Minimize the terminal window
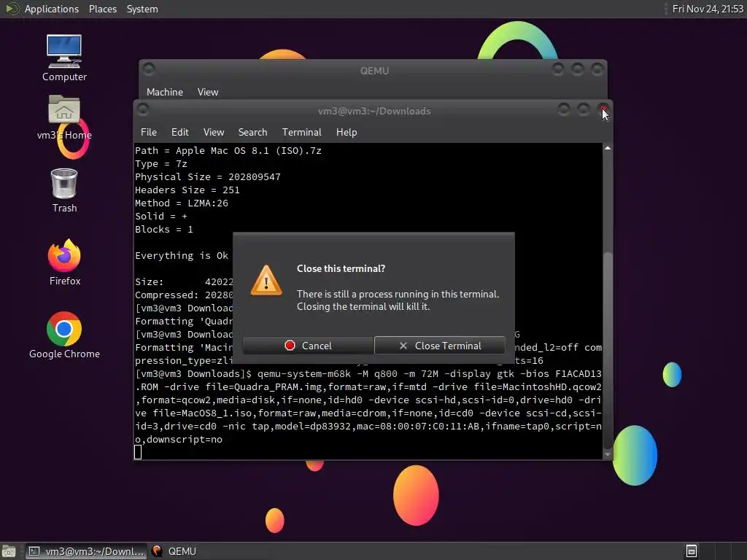The height and width of the screenshot is (560, 747). 564,110
